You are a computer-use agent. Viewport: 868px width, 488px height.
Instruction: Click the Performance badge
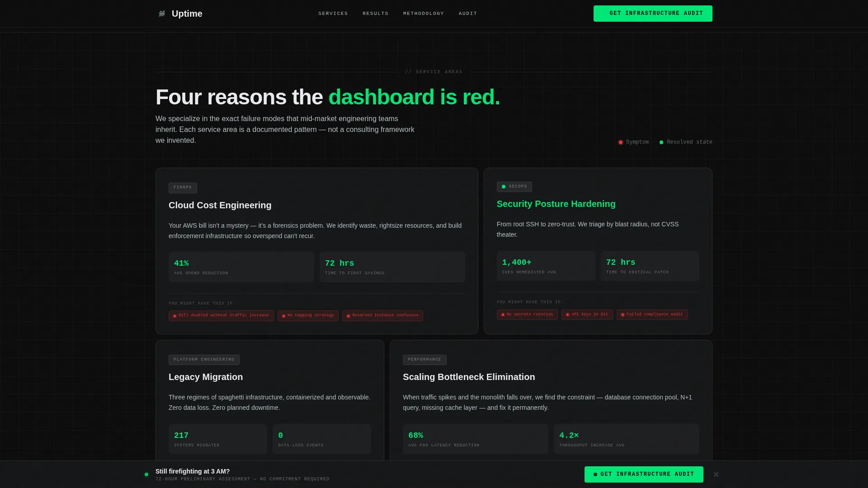(x=425, y=360)
